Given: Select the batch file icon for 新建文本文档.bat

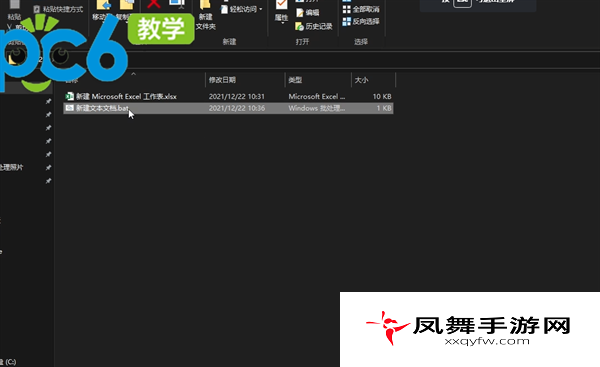Looking at the screenshot, I should coord(69,108).
